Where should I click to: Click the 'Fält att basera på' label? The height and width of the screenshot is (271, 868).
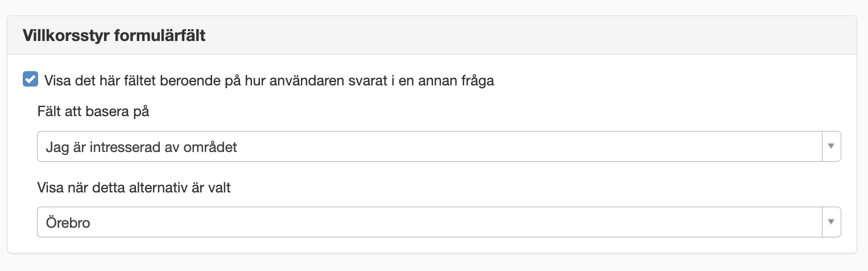93,112
